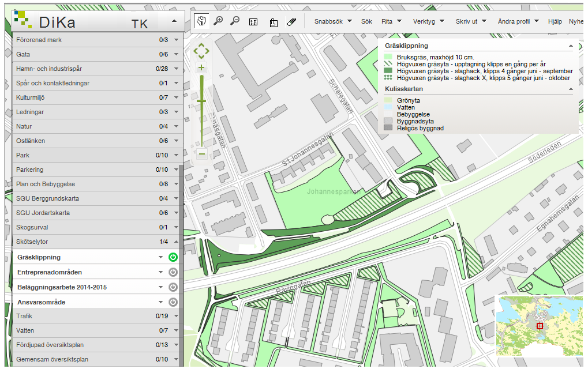Collapse the Skötselytor group
This screenshot has width=588, height=369.
click(x=176, y=242)
